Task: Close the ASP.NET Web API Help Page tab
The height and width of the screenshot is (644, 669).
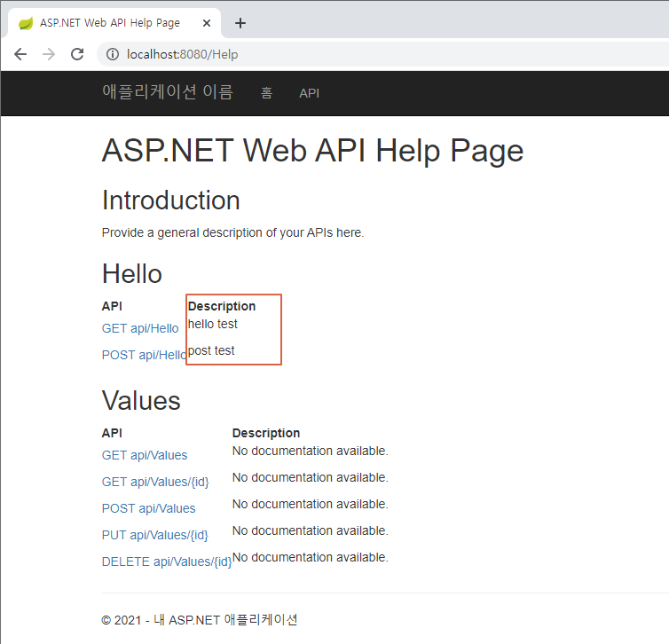Action: pyautogui.click(x=207, y=23)
